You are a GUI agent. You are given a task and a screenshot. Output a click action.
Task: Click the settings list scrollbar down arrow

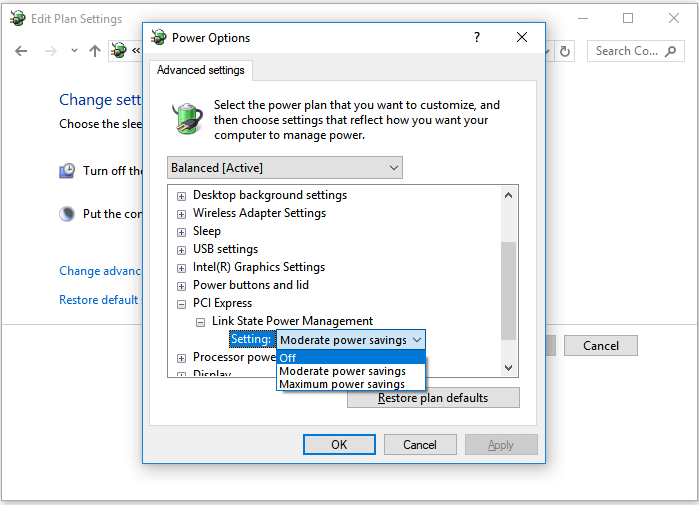pos(508,367)
